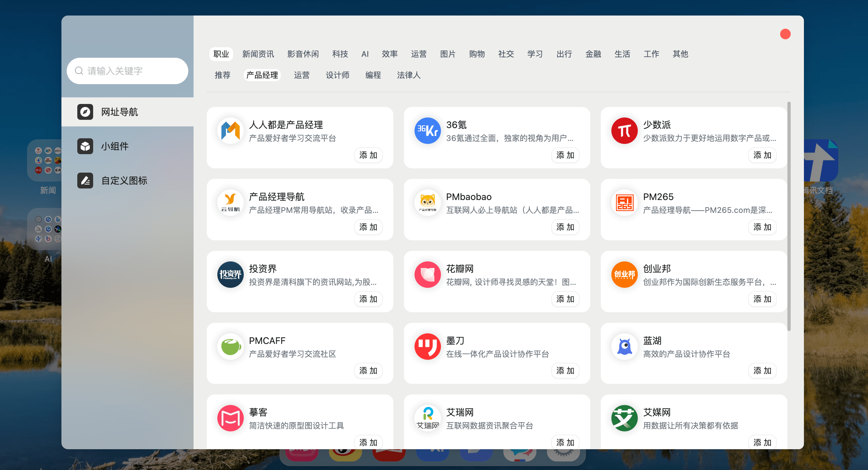Viewport: 868px width, 470px height.
Task: Add 少数派 with its 添加 button
Action: (x=762, y=155)
